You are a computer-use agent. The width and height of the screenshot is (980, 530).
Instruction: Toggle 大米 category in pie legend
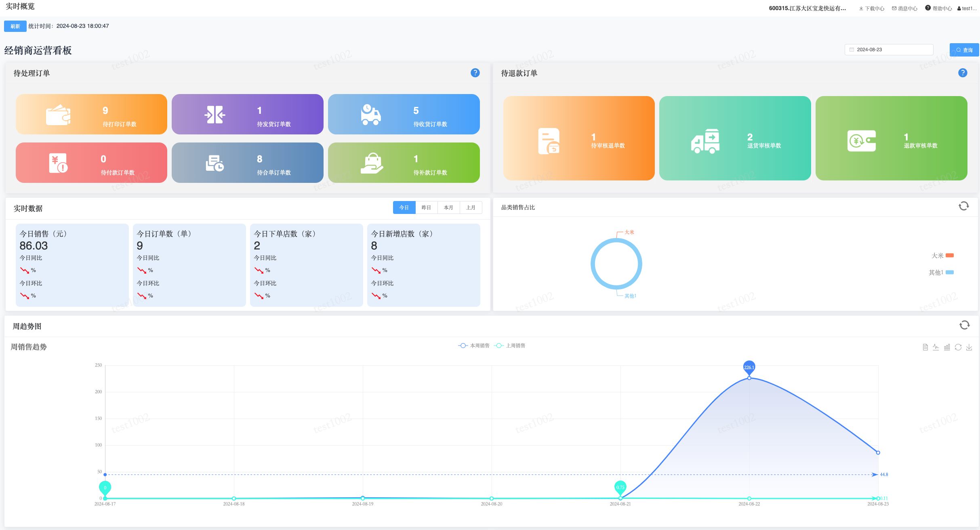(x=942, y=256)
